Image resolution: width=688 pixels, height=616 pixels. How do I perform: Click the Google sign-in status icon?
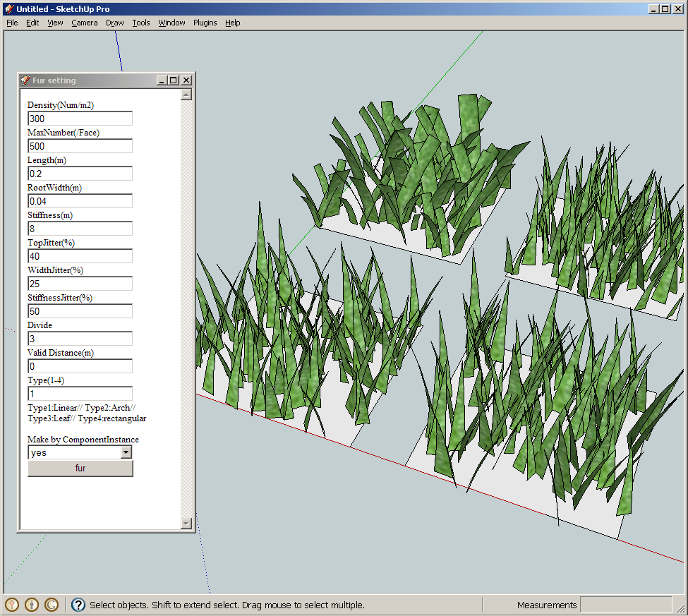point(52,605)
